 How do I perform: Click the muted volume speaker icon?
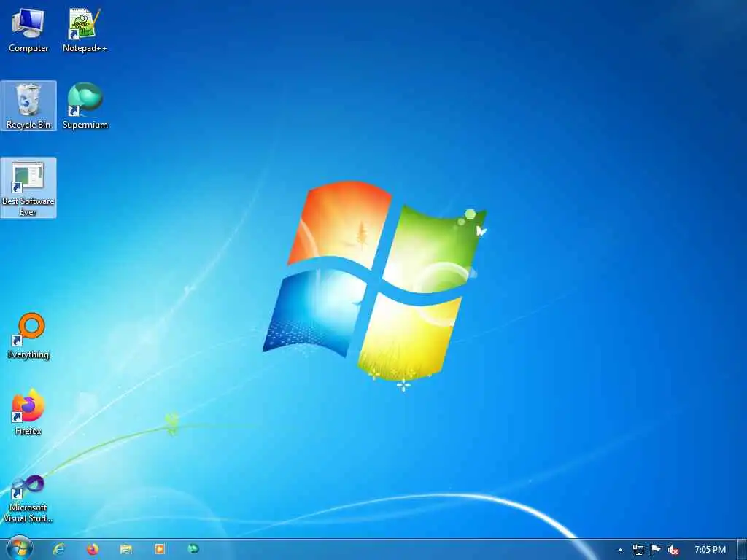tap(673, 550)
